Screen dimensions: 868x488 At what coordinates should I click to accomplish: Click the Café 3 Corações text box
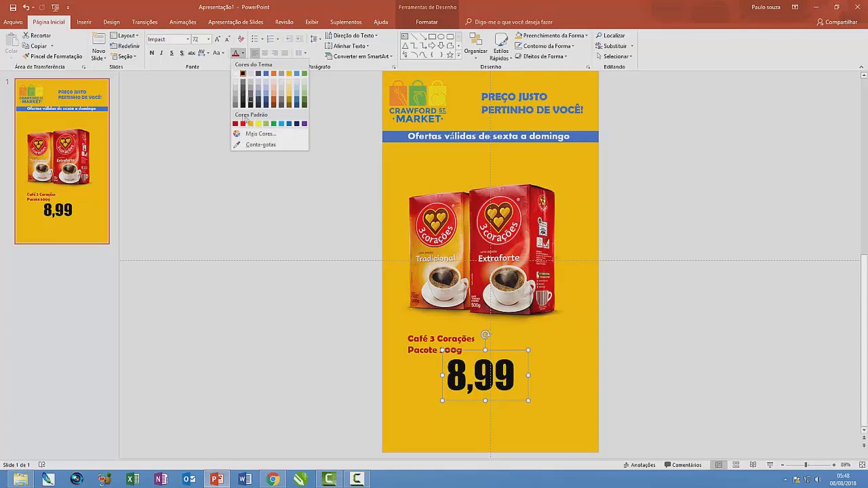point(441,344)
